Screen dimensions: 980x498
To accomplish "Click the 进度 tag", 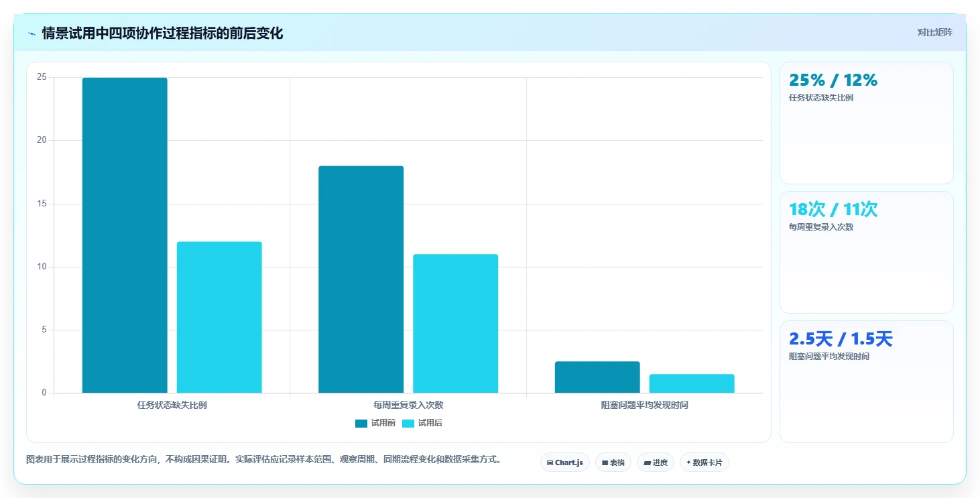I will (x=656, y=462).
